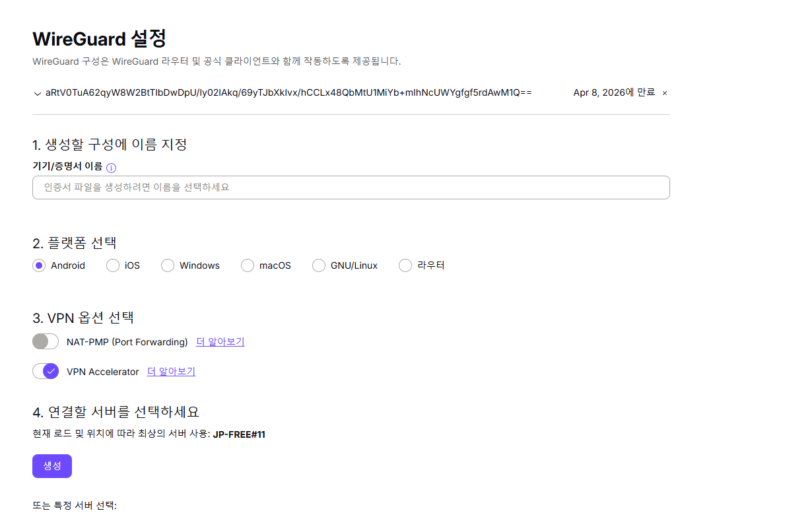The image size is (812, 515).
Task: Choose Windows as the platform
Action: [168, 265]
